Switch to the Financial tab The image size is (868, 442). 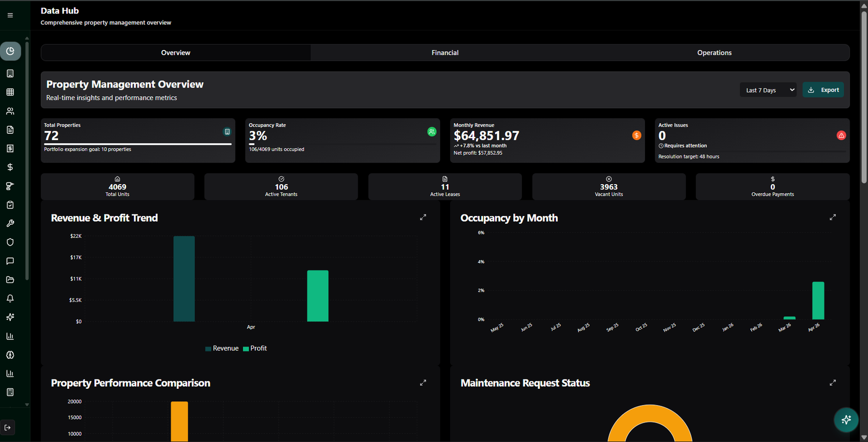445,53
